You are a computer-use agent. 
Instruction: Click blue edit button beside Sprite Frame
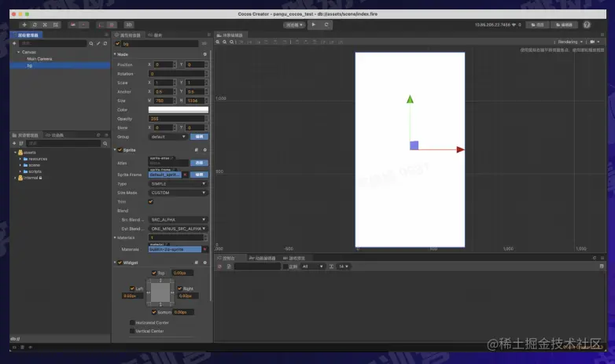tap(199, 175)
